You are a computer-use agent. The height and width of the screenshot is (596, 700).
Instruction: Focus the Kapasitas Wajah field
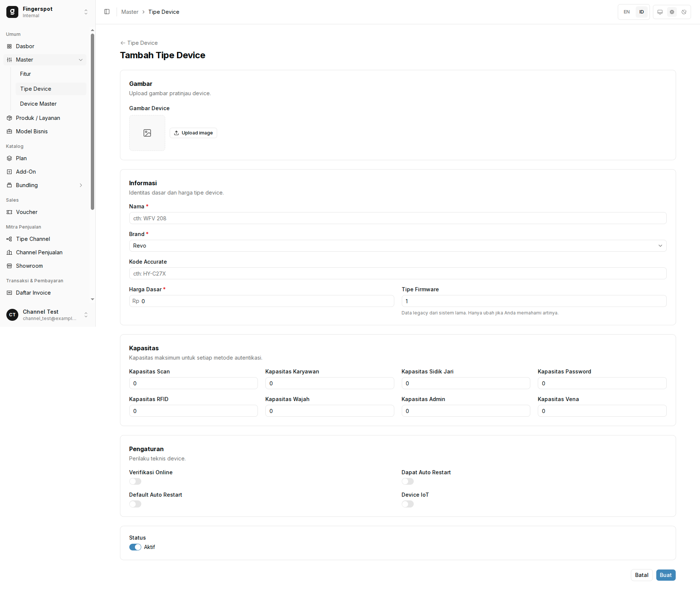[x=330, y=411]
